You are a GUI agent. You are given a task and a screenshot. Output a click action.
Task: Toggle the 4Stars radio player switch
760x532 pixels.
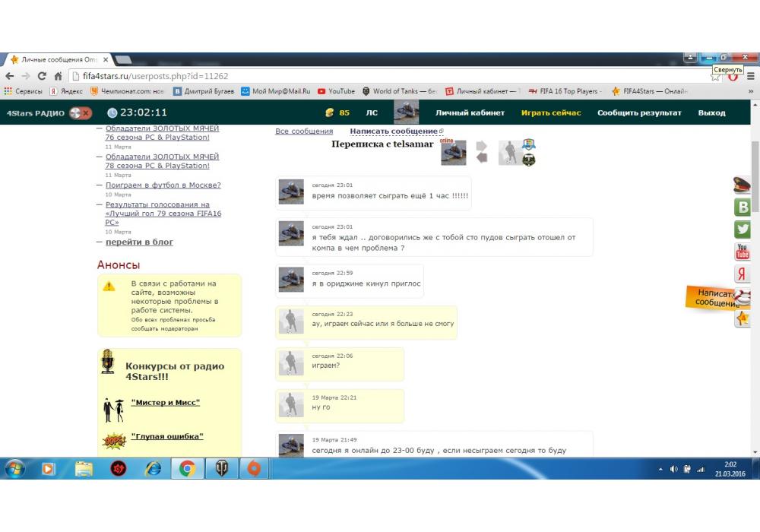click(80, 112)
